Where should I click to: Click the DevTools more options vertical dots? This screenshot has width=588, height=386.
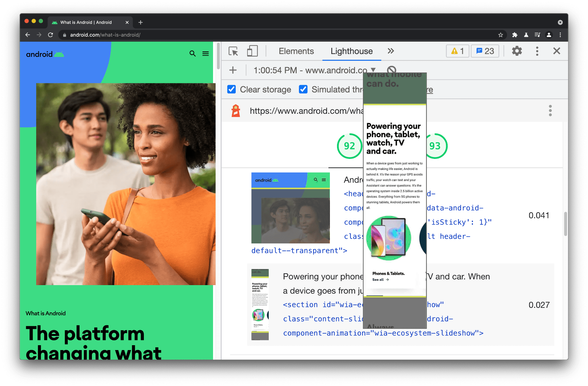(x=537, y=51)
